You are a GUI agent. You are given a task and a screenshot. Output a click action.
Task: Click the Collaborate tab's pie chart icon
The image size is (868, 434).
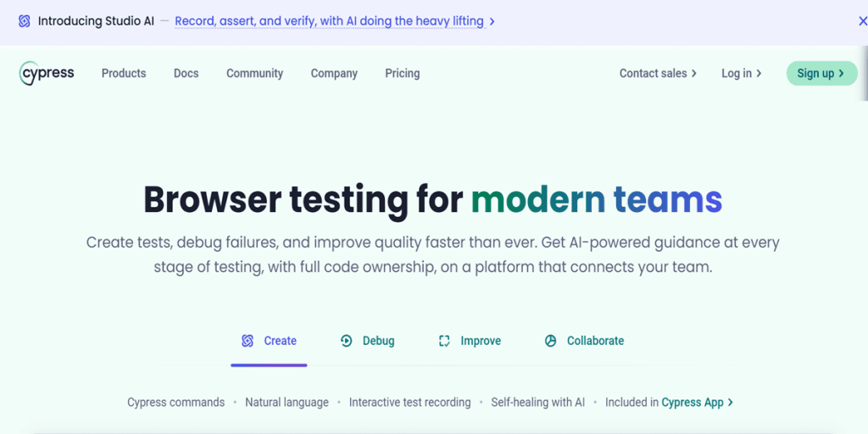point(550,341)
